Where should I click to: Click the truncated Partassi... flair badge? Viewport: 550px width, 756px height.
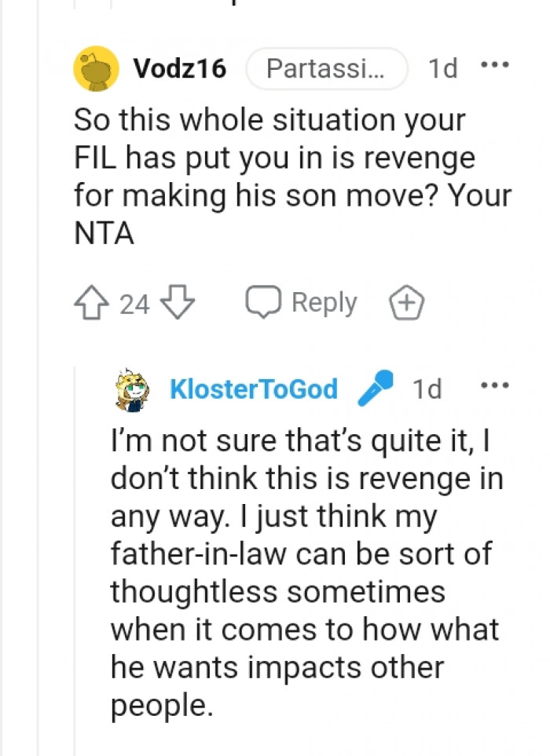(x=326, y=68)
